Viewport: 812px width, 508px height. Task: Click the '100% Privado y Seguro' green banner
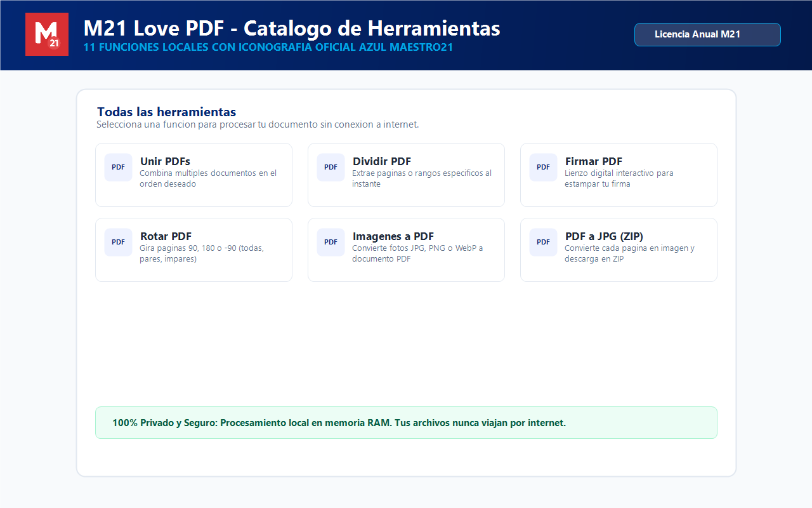point(406,422)
